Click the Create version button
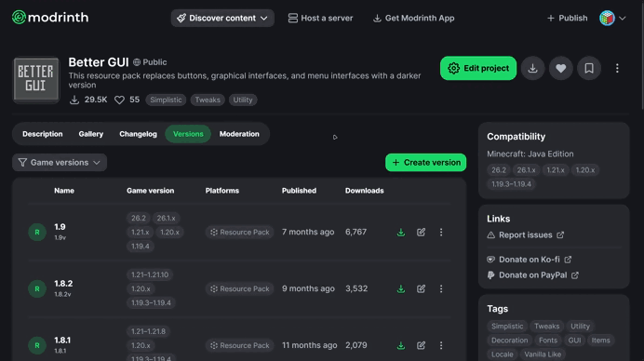This screenshot has height=361, width=644. click(x=425, y=163)
